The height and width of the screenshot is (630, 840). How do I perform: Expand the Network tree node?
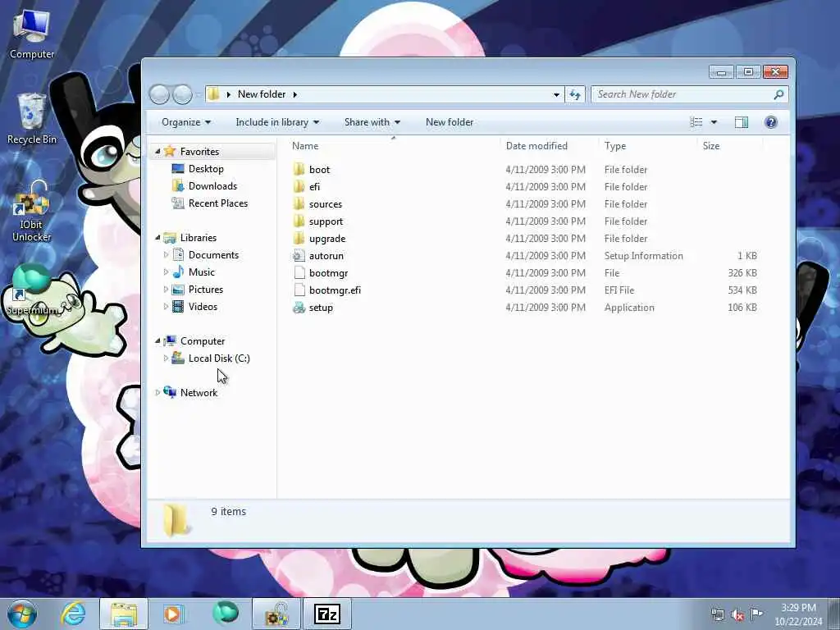[158, 393]
